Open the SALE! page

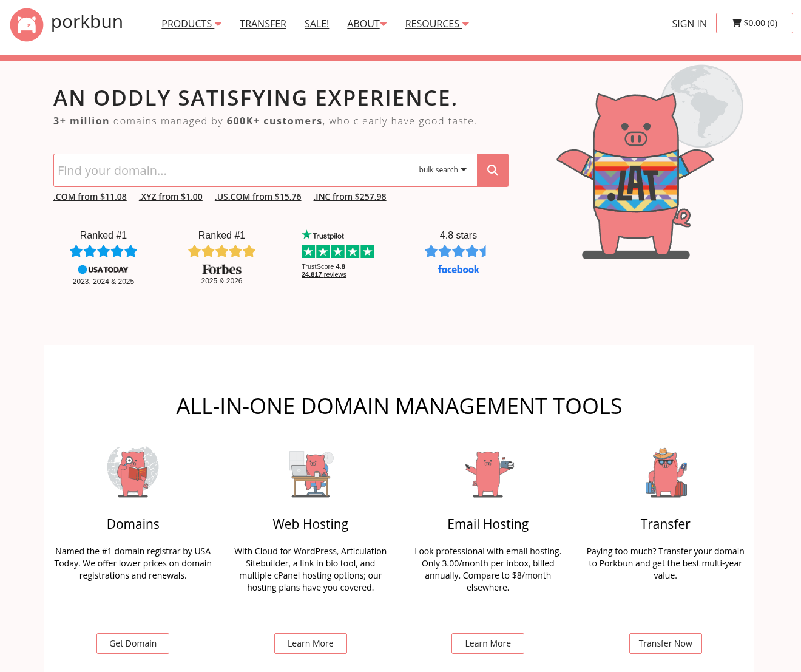[x=317, y=24]
